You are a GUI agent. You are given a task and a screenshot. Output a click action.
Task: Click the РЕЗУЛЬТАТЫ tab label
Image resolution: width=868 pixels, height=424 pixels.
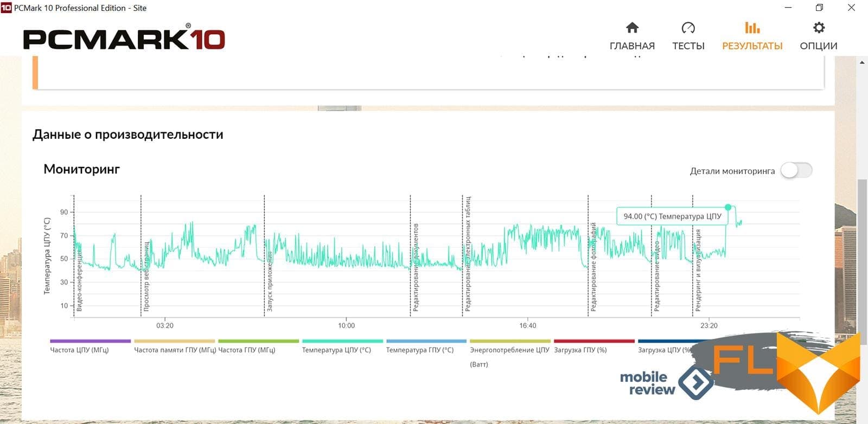point(752,46)
